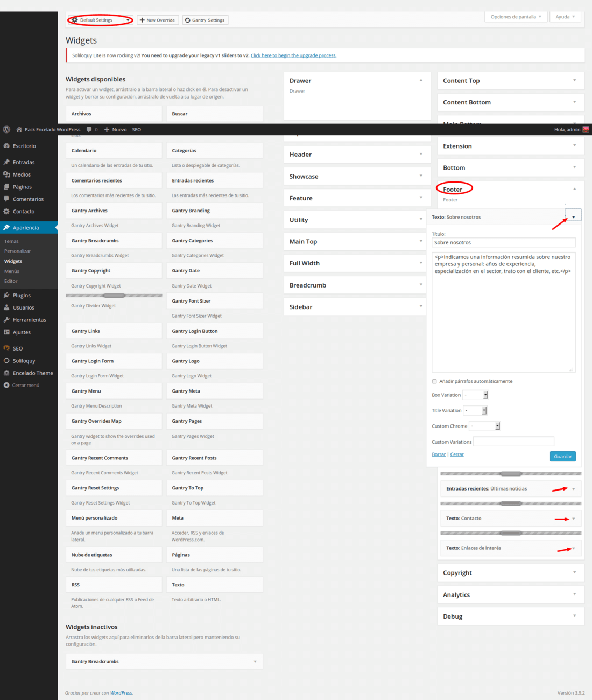Open the comments bubble icon in admin bar
Viewport: 592px width, 700px height.
(x=89, y=129)
